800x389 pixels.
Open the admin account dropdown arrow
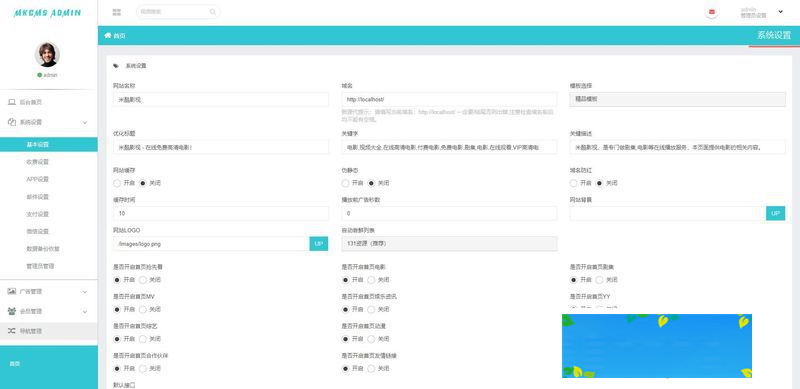click(x=780, y=12)
